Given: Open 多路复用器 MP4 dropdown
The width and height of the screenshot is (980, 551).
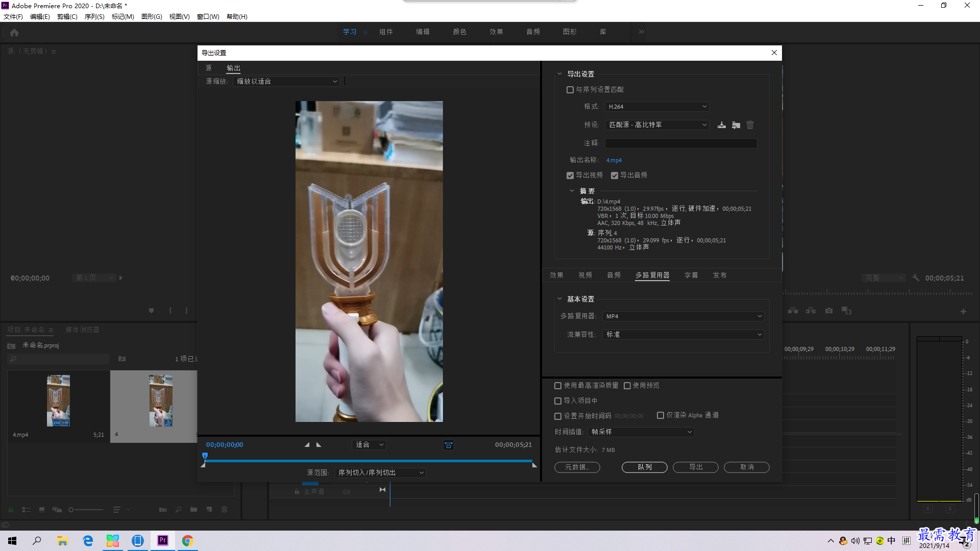Looking at the screenshot, I should coord(683,316).
